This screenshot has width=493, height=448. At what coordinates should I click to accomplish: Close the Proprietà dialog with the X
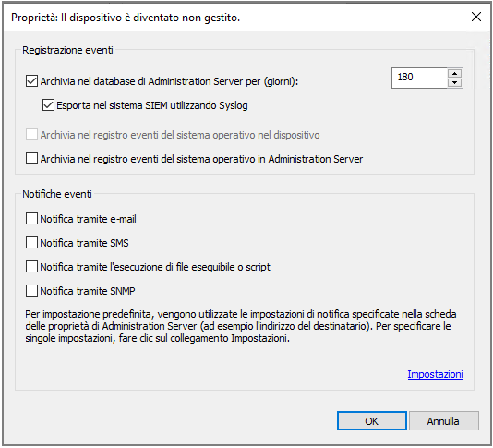pos(476,17)
